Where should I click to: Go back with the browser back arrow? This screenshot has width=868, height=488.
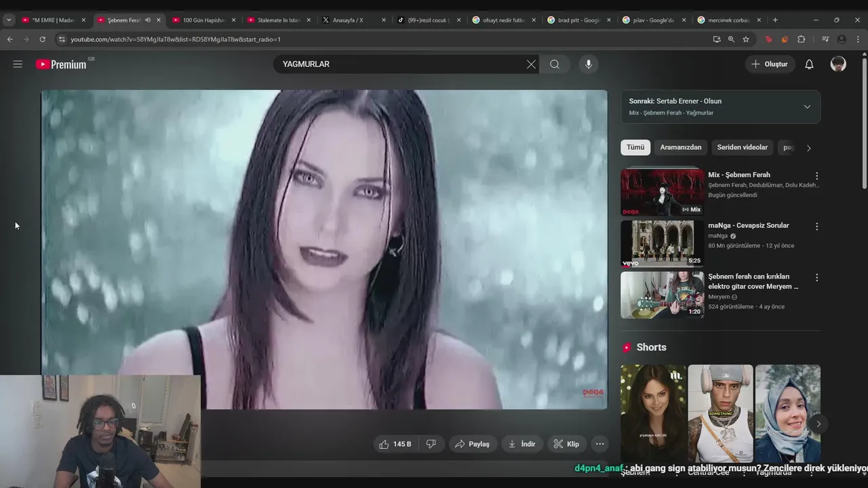[x=10, y=39]
